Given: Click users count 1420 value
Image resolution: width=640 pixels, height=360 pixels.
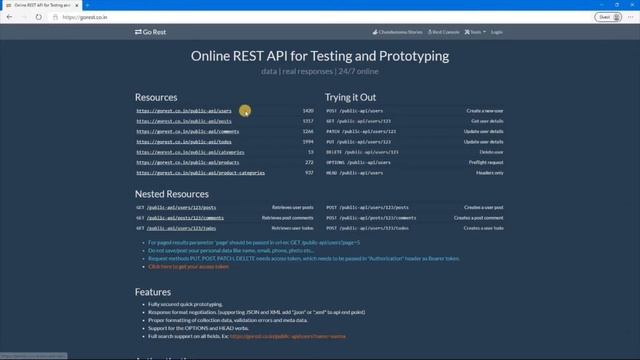Looking at the screenshot, I should click(x=308, y=111).
